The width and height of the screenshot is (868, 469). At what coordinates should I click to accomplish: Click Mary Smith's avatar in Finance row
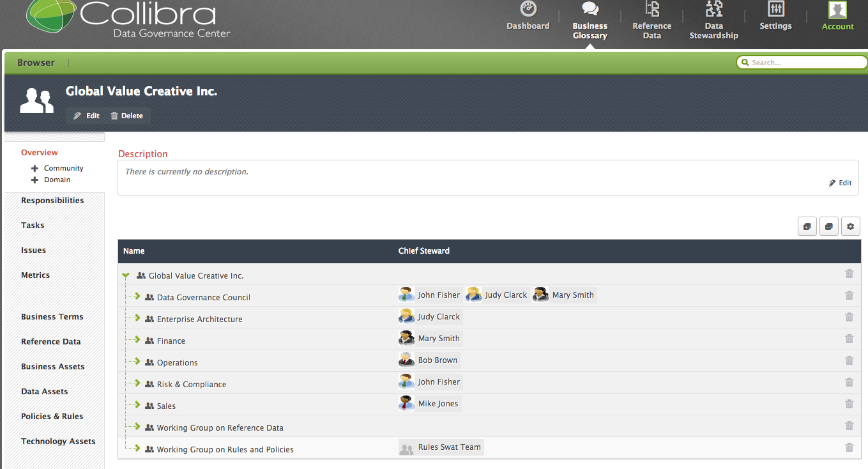point(406,338)
